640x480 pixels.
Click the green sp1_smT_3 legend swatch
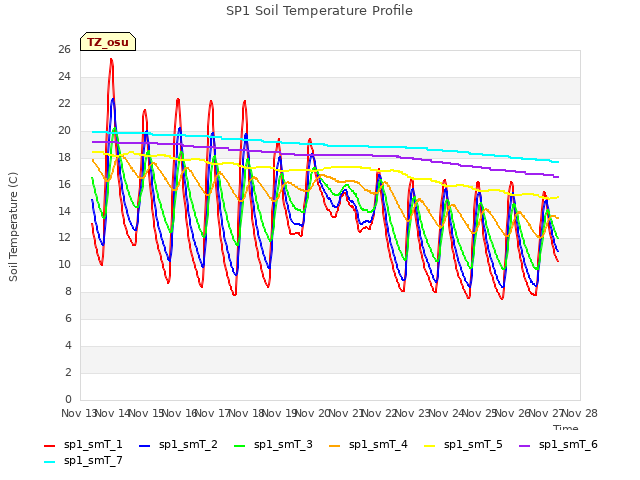pyautogui.click(x=240, y=446)
